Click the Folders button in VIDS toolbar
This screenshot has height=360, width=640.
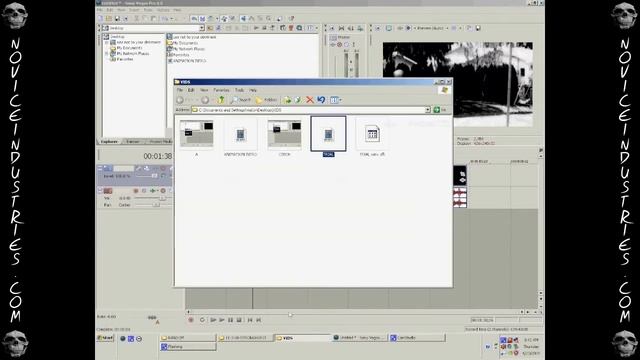pos(266,100)
